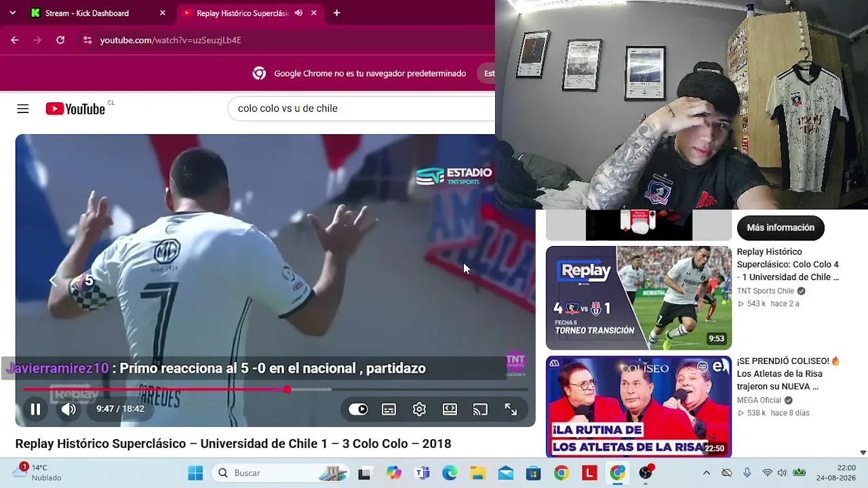Open a new Chrome tab
Screen dimensions: 868x488
click(336, 13)
